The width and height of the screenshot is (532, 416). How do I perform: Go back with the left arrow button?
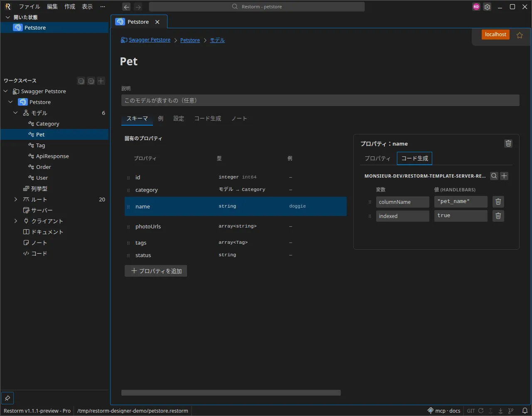[x=127, y=7]
